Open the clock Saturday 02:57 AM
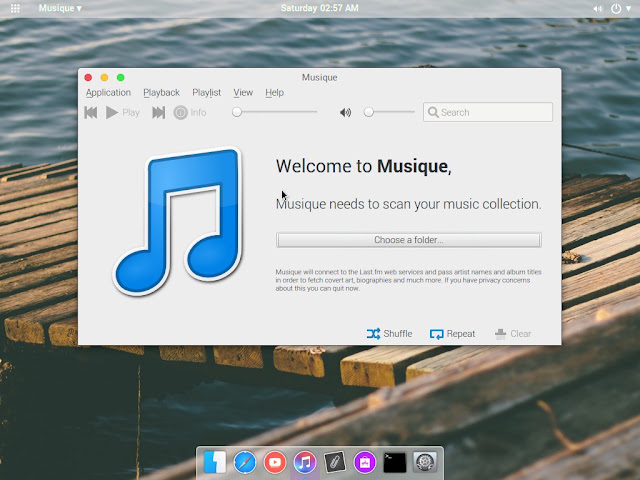 coord(320,8)
